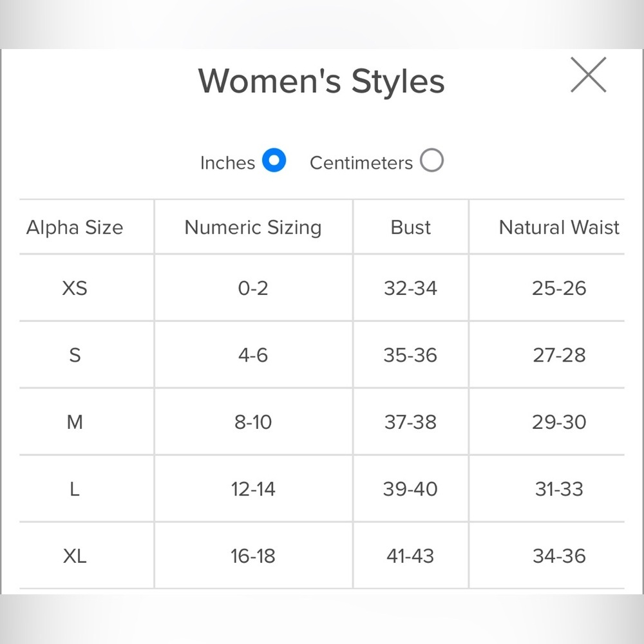Select the XS alpha size cell
The height and width of the screenshot is (644, 644).
click(x=75, y=288)
